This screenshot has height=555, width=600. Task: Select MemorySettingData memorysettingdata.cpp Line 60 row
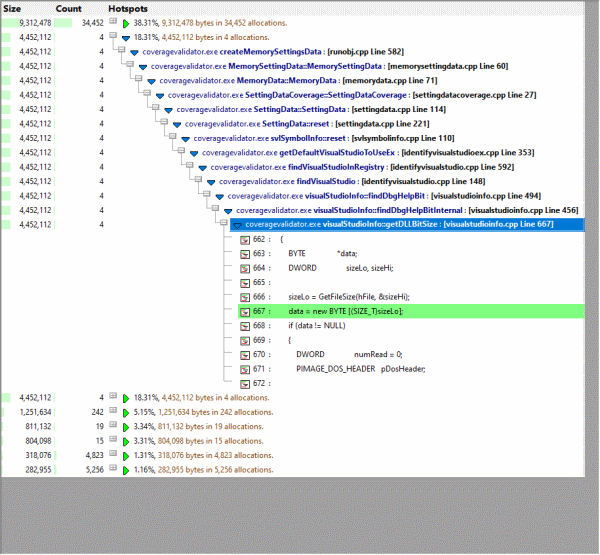click(x=329, y=67)
